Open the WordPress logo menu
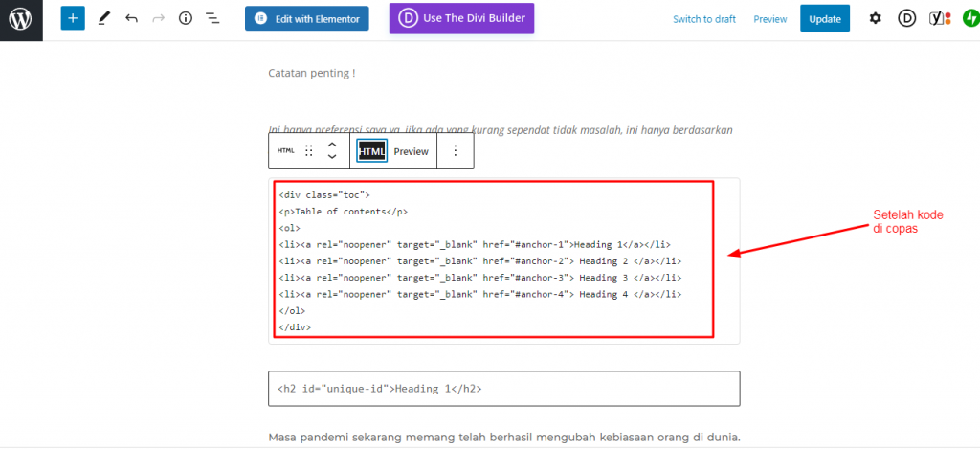 [x=21, y=20]
